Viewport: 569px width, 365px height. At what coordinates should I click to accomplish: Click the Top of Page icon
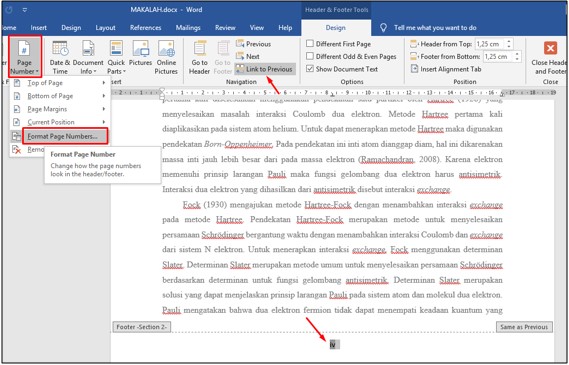[17, 83]
